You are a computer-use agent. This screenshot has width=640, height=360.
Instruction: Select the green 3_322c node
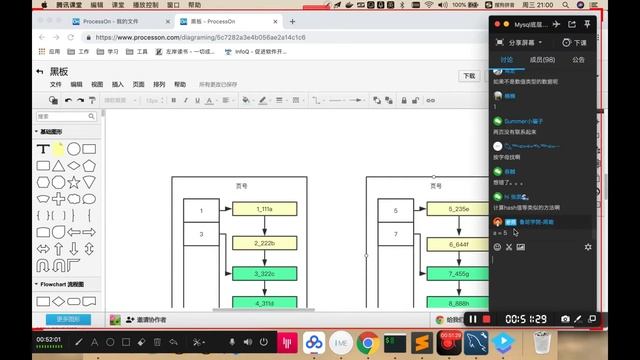coord(264,273)
